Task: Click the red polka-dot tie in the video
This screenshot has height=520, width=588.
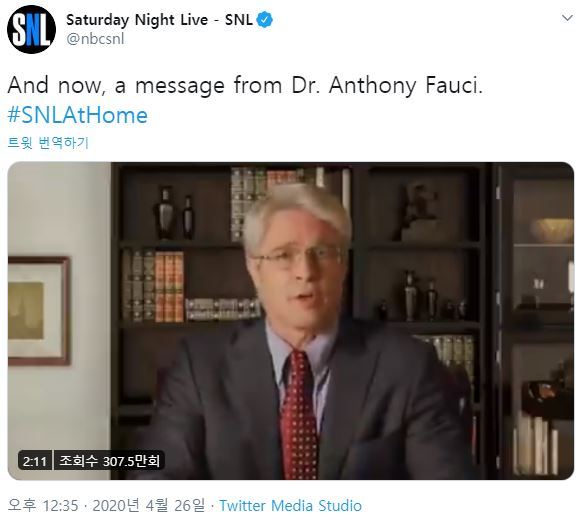Action: point(299,414)
